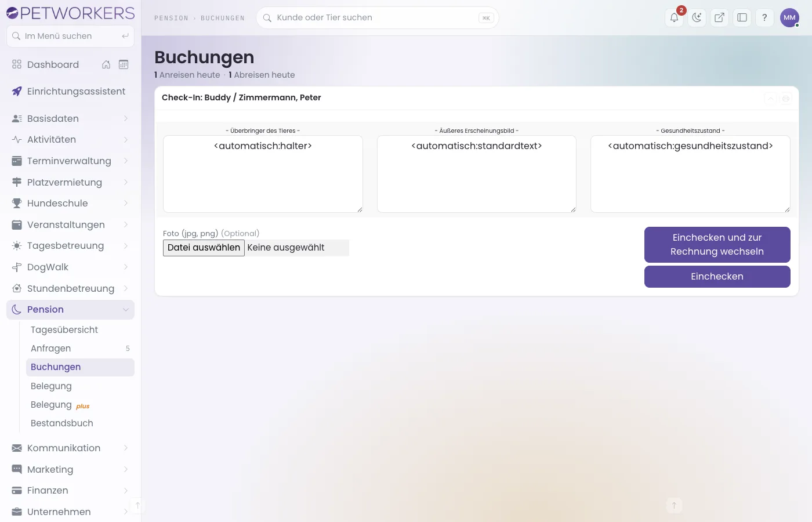Click the Gesundheitszustand textarea

tap(690, 174)
